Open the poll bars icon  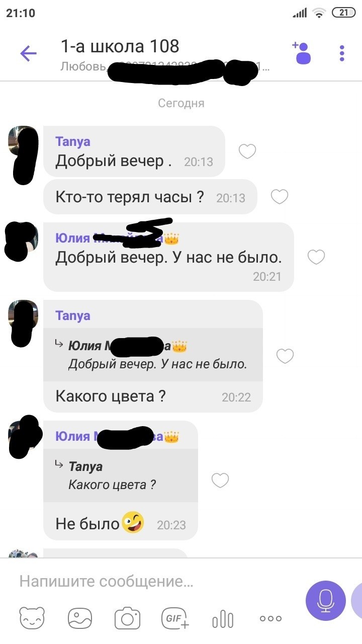[223, 618]
